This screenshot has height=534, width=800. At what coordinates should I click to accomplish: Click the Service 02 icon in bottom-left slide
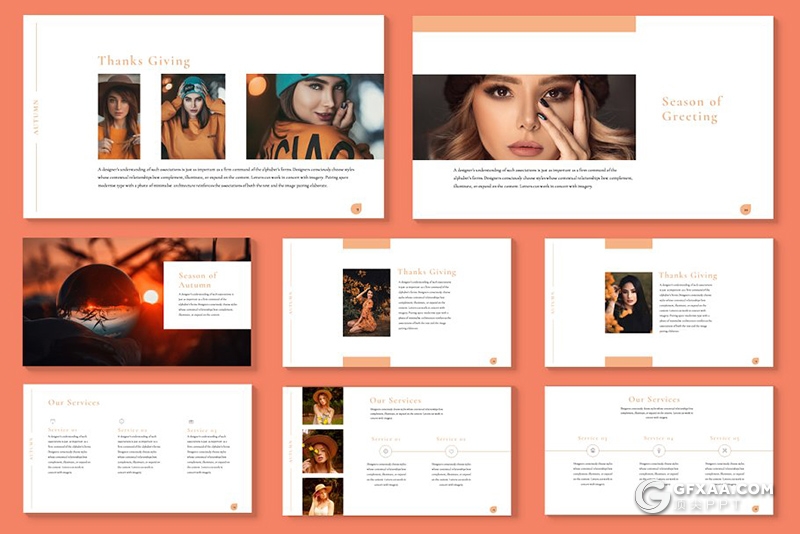pyautogui.click(x=121, y=422)
